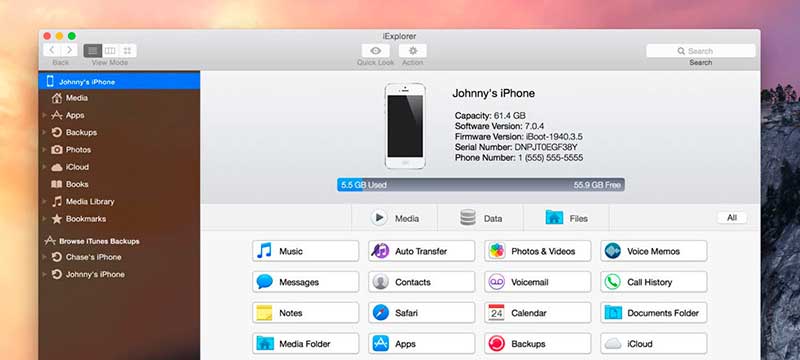The height and width of the screenshot is (360, 800).
Task: Click Software Version: 7.0.4 text
Action: (499, 126)
